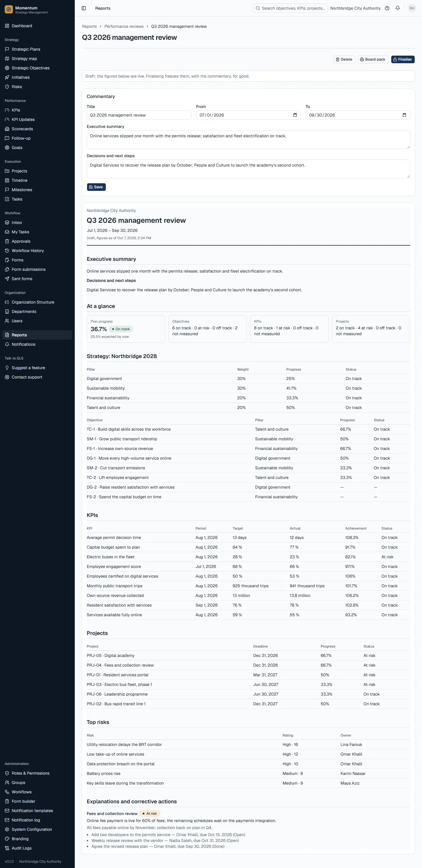The height and width of the screenshot is (868, 422).
Task: Toggle the sidebar panel icon
Action: (84, 8)
